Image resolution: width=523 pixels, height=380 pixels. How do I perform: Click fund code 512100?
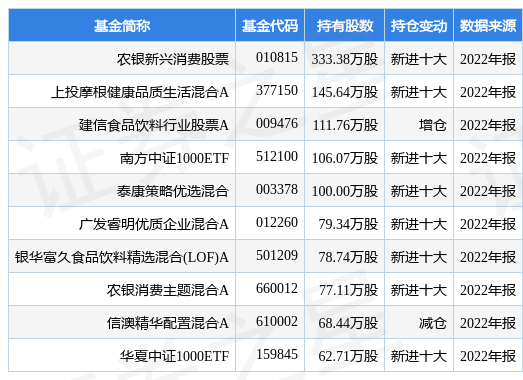click(x=277, y=156)
